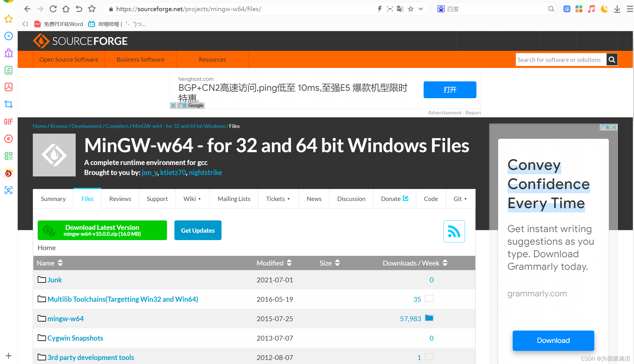Click the Compilers breadcrumb link
Viewport: 634px width, 364px height.
tap(117, 126)
